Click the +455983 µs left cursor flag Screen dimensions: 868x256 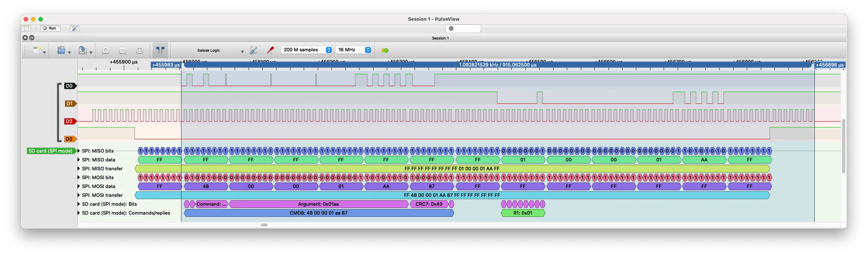coord(166,65)
